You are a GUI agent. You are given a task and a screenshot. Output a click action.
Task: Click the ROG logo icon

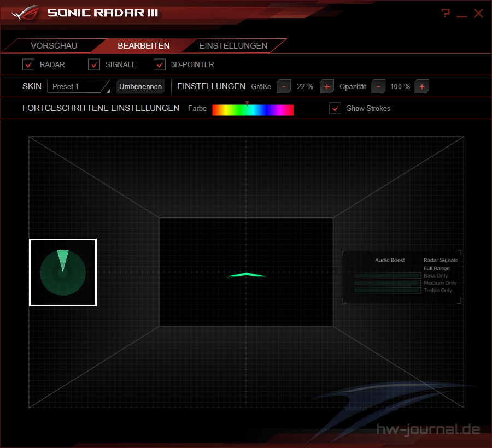[25, 13]
